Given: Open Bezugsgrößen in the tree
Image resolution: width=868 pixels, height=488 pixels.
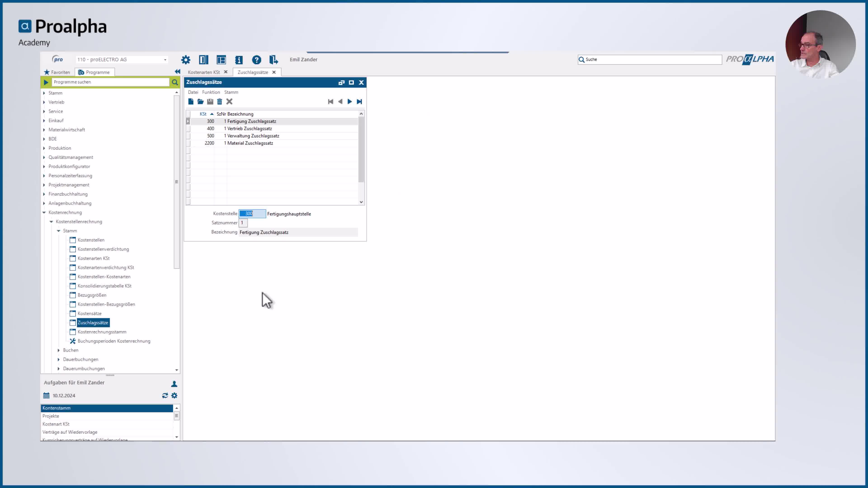Looking at the screenshot, I should point(92,295).
